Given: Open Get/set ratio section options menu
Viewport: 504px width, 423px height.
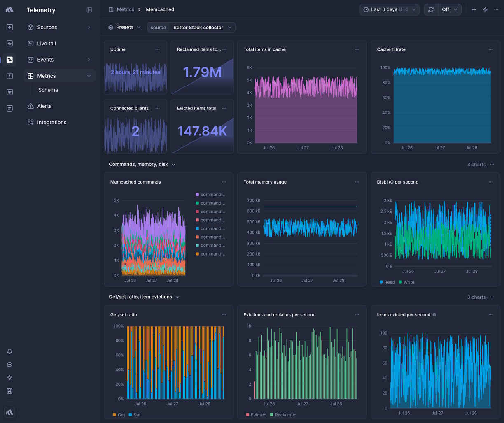Looking at the screenshot, I should (x=492, y=297).
